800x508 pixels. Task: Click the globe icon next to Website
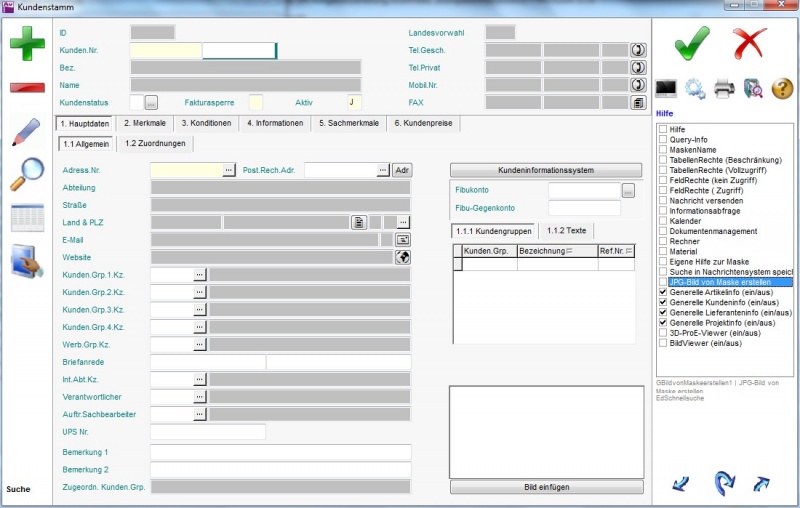(403, 257)
